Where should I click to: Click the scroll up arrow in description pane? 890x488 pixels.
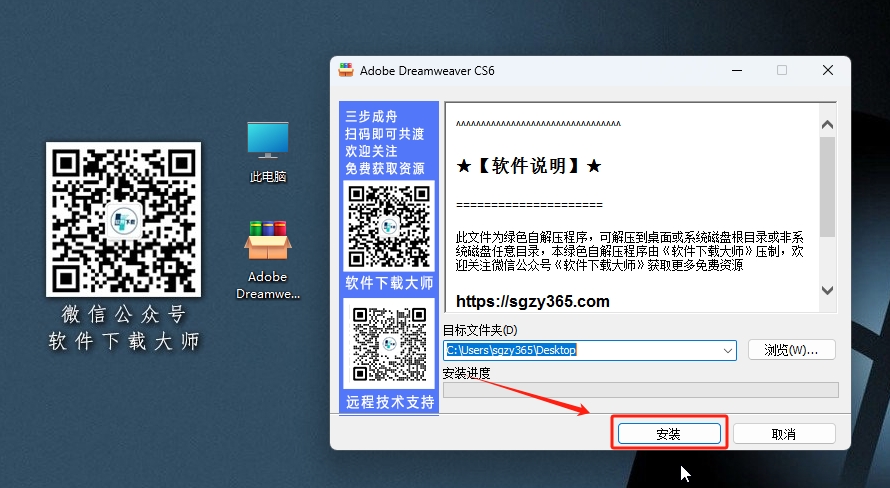828,125
